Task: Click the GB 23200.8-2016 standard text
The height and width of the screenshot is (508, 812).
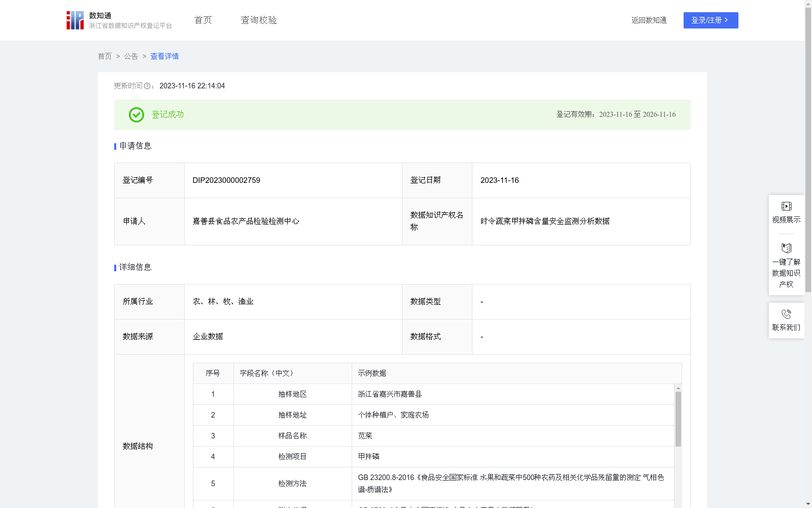Action: pos(511,484)
